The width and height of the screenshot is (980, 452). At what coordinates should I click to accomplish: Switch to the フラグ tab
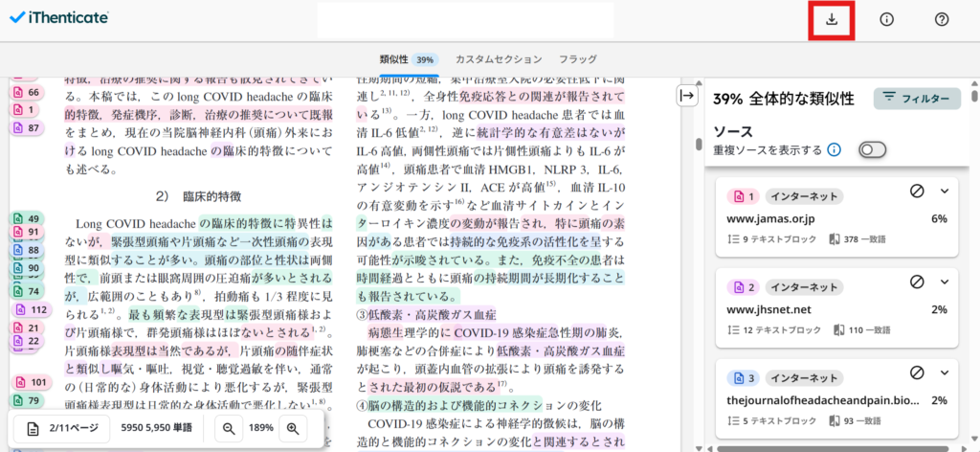pyautogui.click(x=578, y=59)
